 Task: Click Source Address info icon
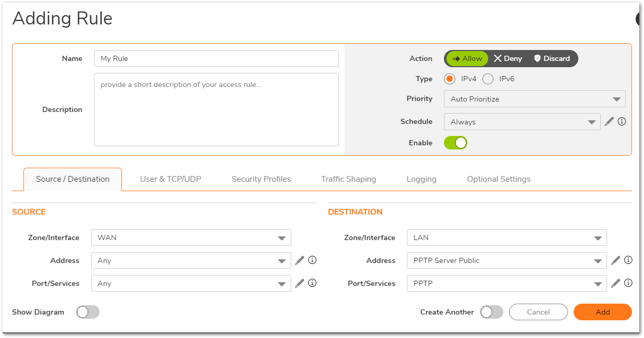pos(313,260)
